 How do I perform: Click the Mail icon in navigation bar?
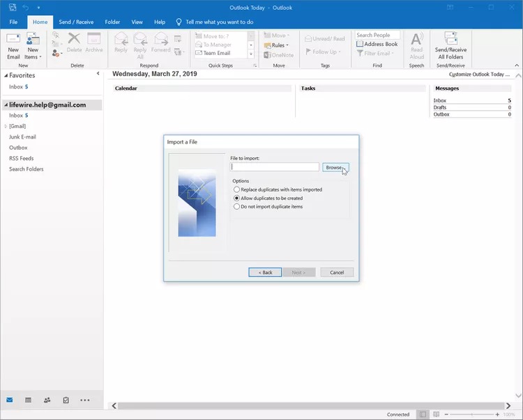click(9, 400)
